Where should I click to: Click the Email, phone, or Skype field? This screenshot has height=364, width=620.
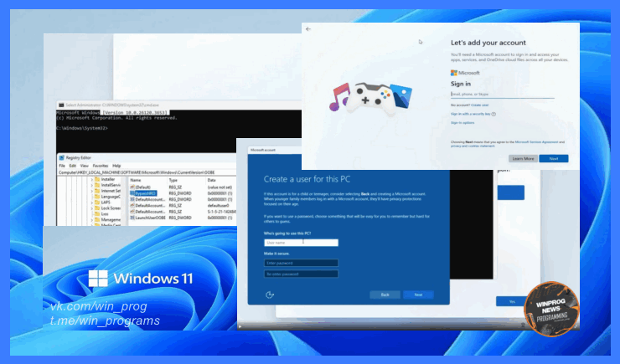[503, 95]
